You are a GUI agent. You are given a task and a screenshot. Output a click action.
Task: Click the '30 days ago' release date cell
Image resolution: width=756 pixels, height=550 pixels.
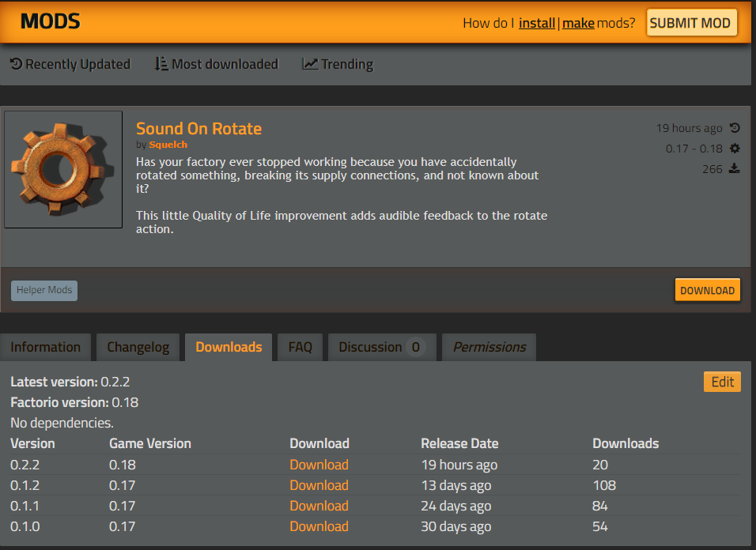(x=456, y=527)
